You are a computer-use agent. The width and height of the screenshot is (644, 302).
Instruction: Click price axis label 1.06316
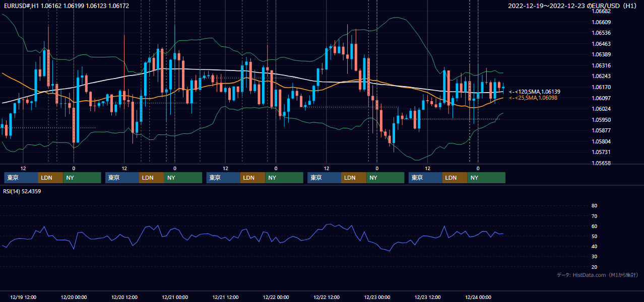click(x=601, y=65)
